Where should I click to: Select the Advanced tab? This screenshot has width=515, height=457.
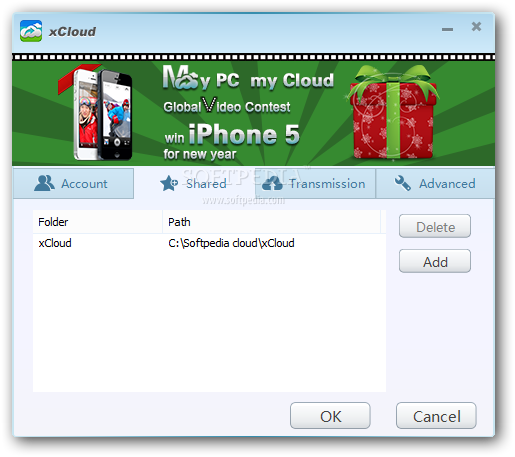coord(435,184)
